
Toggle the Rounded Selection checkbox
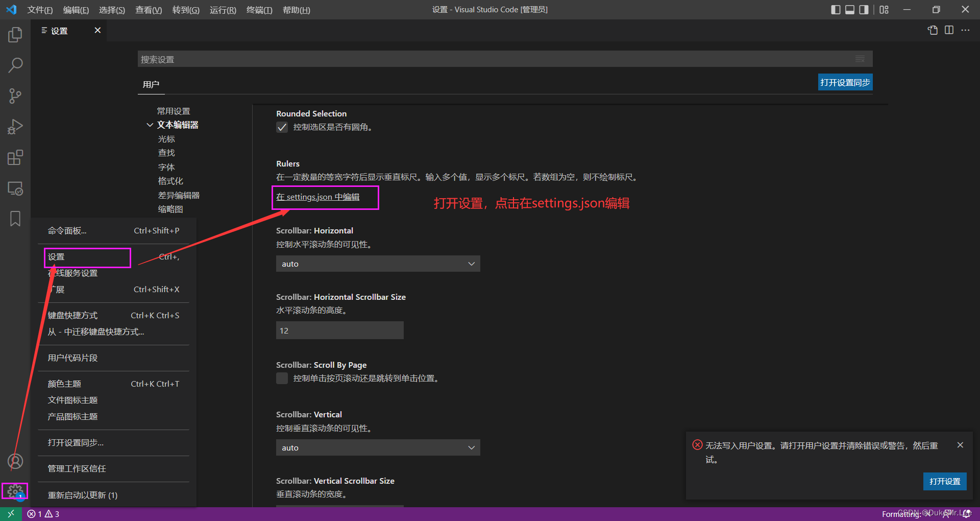click(x=282, y=127)
